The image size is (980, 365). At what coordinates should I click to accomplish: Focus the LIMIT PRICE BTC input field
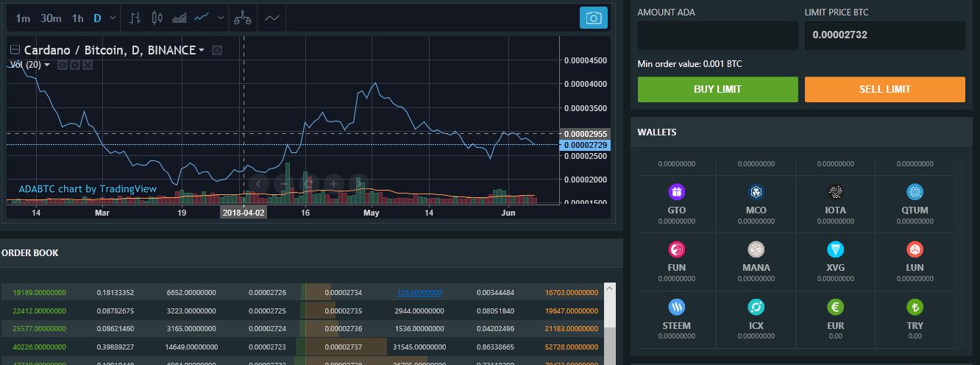tap(884, 35)
